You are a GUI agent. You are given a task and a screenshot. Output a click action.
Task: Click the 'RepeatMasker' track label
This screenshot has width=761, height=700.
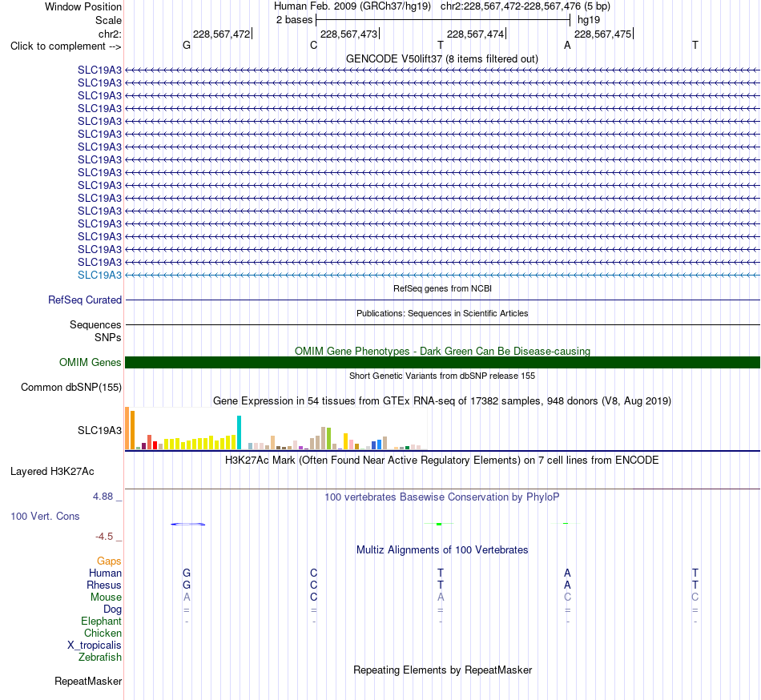click(x=88, y=681)
